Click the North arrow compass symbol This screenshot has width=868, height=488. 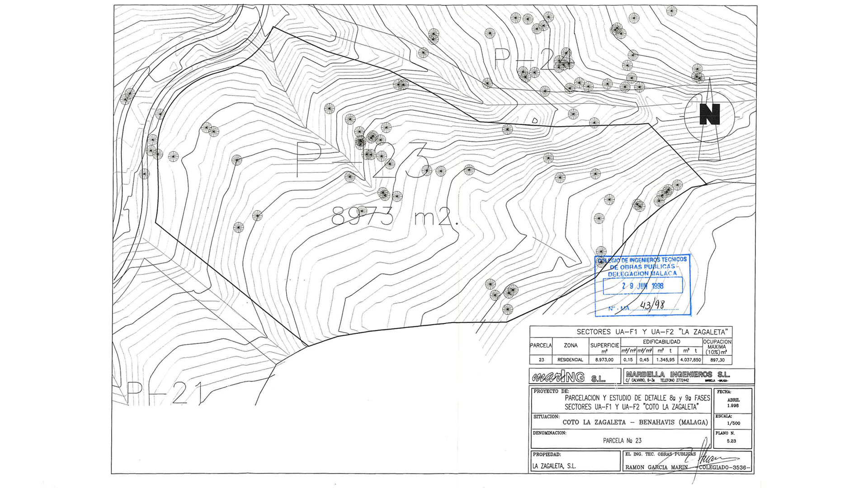(x=709, y=115)
